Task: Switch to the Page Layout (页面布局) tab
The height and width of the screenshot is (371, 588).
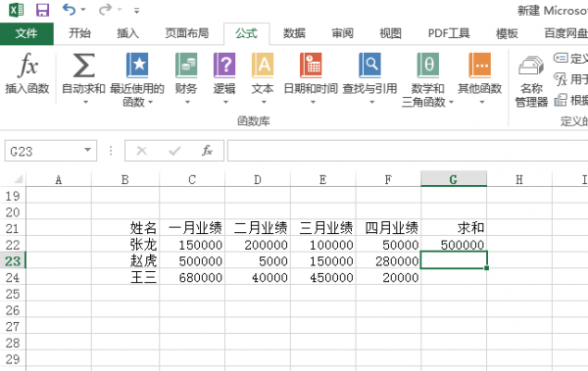Action: pos(187,33)
